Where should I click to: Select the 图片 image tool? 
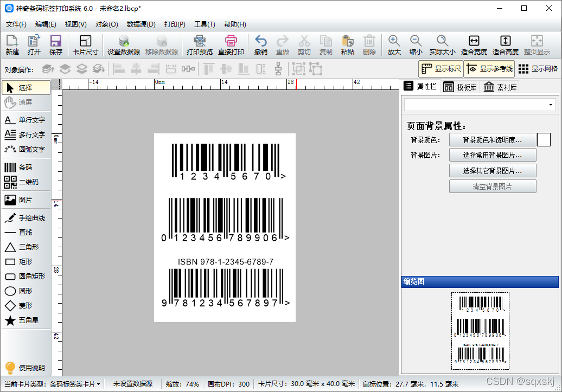tap(26, 200)
